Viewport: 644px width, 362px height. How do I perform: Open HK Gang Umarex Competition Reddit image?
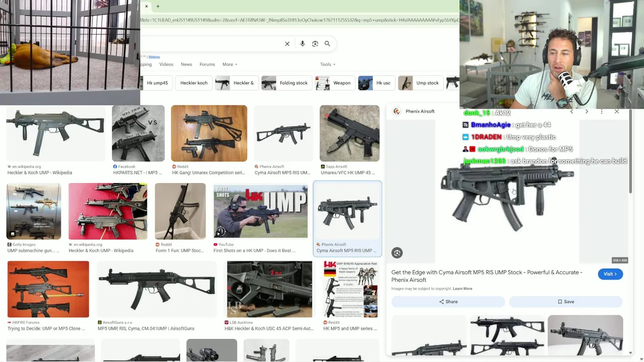[209, 133]
